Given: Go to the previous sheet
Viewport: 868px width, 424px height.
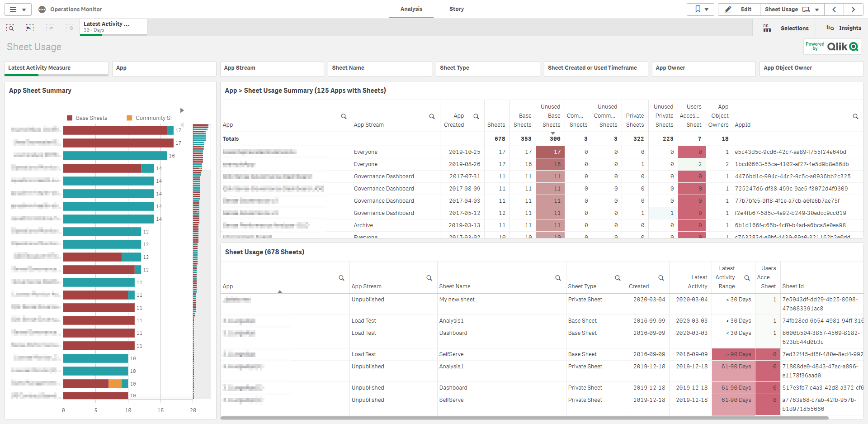Looking at the screenshot, I should coord(834,10).
